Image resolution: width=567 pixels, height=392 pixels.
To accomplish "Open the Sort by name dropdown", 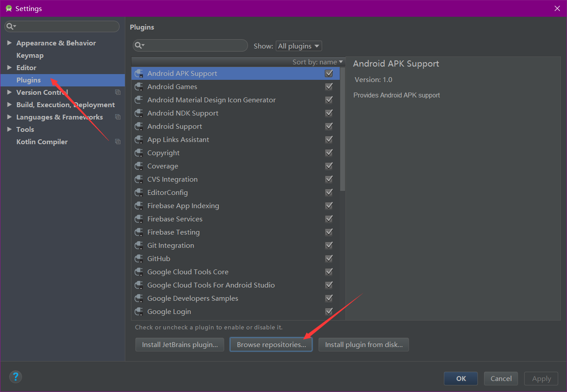I will [x=318, y=62].
